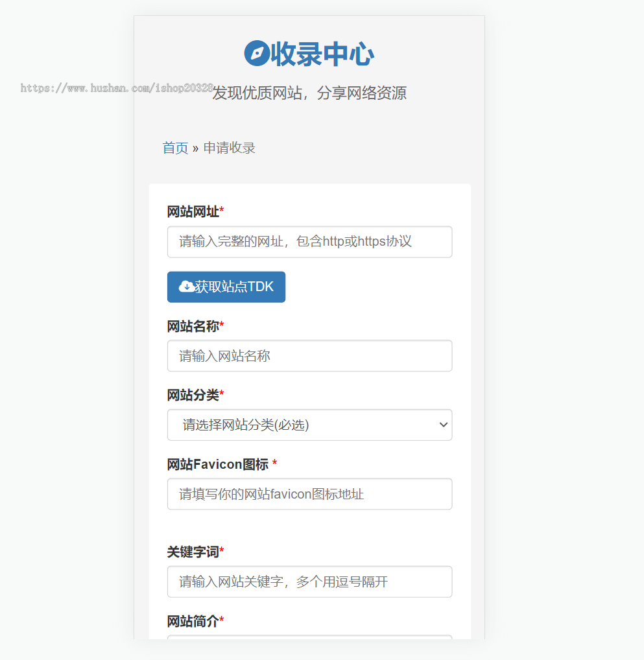
Task: Click the 申请收录 breadcrumb text
Action: coord(229,148)
